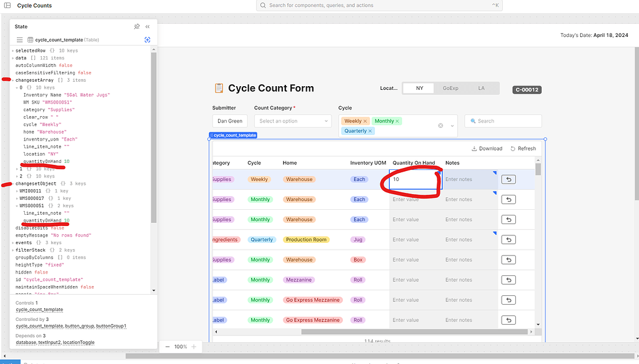Image resolution: width=639 pixels, height=364 pixels.
Task: Focus cycle_count_template on canvas icon
Action: pos(147,39)
